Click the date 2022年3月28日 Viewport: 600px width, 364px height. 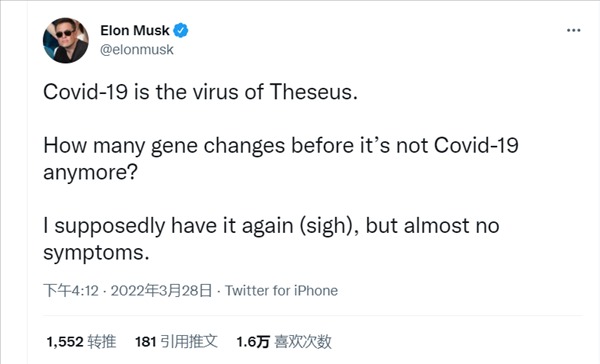[161, 291]
